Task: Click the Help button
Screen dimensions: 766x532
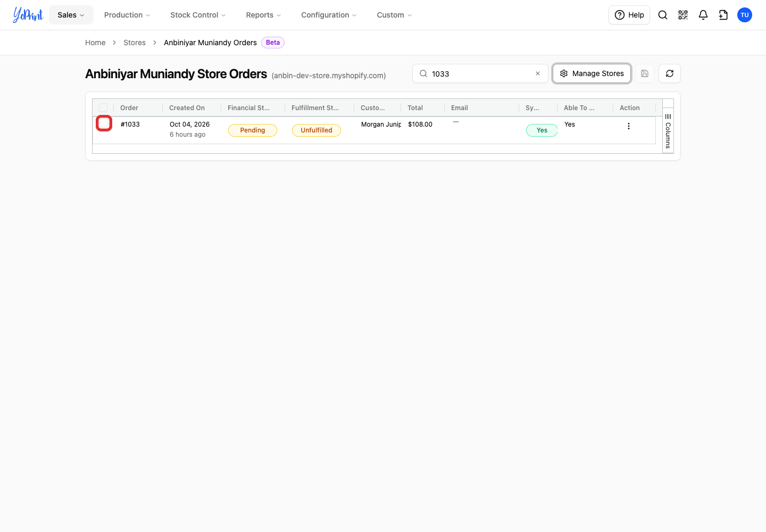Action: (x=629, y=15)
